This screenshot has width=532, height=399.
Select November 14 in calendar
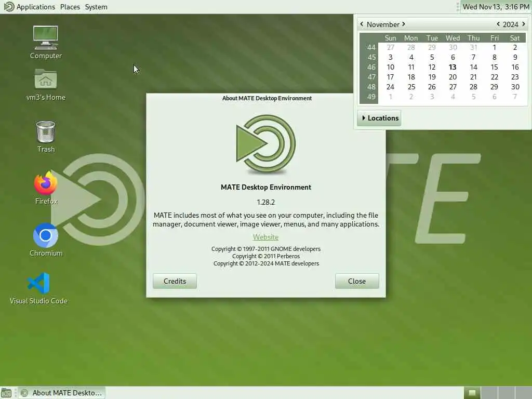pos(473,67)
